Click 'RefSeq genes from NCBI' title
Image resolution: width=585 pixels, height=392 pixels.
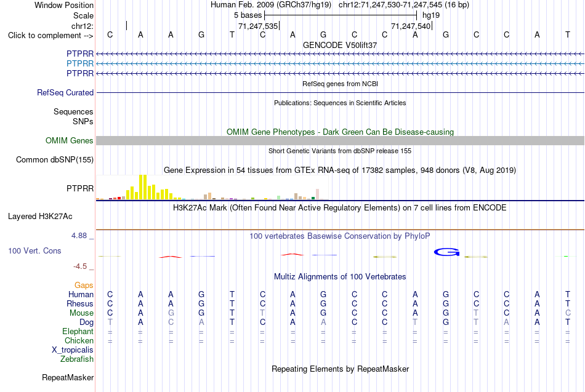click(340, 84)
